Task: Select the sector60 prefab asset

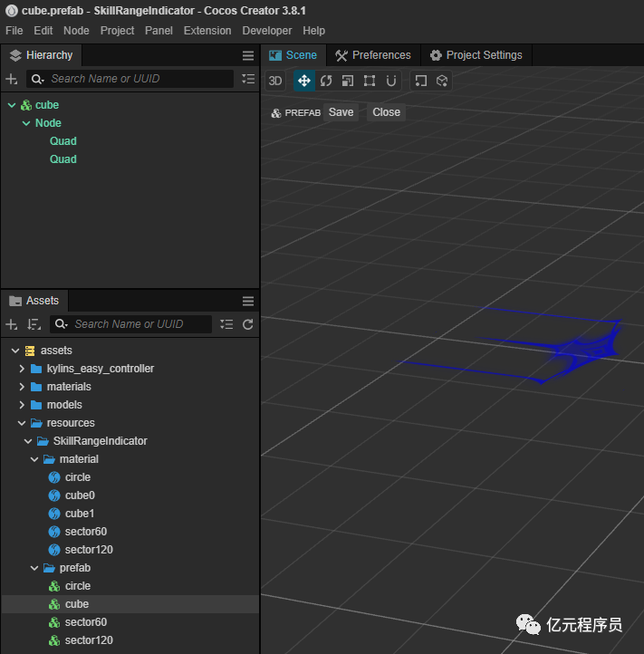Action: point(130,622)
